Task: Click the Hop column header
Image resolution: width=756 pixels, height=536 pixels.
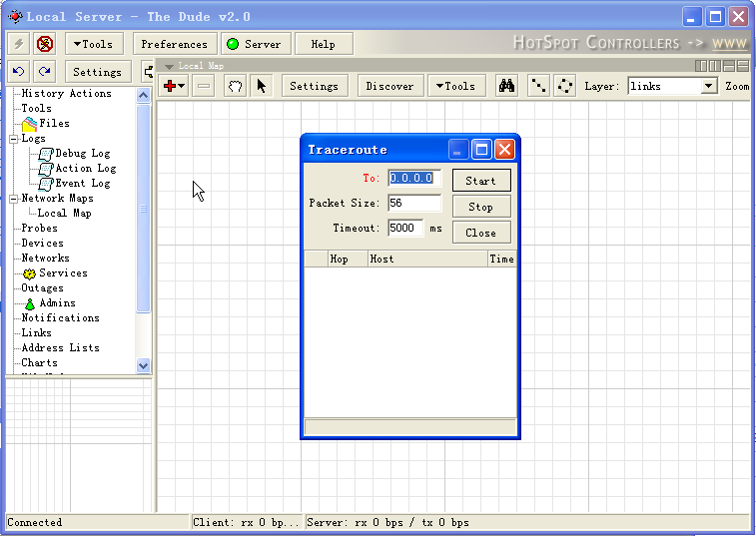Action: (x=348, y=259)
